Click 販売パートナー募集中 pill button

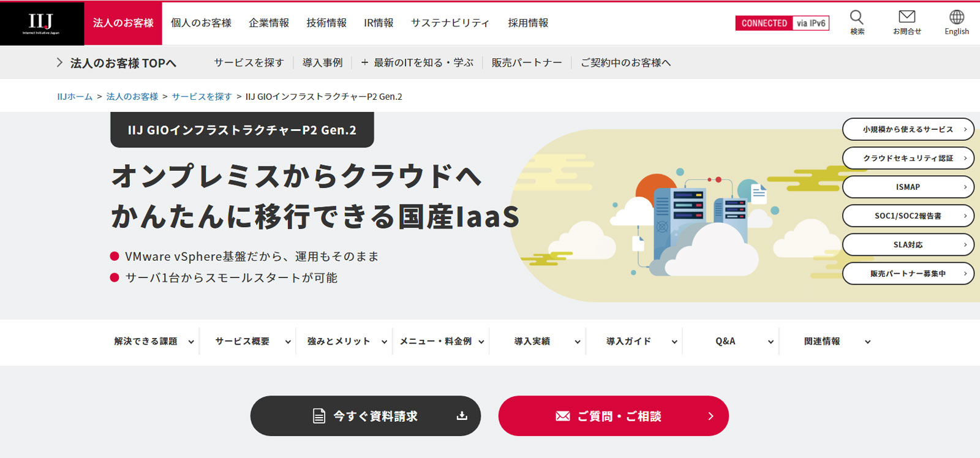coord(908,273)
